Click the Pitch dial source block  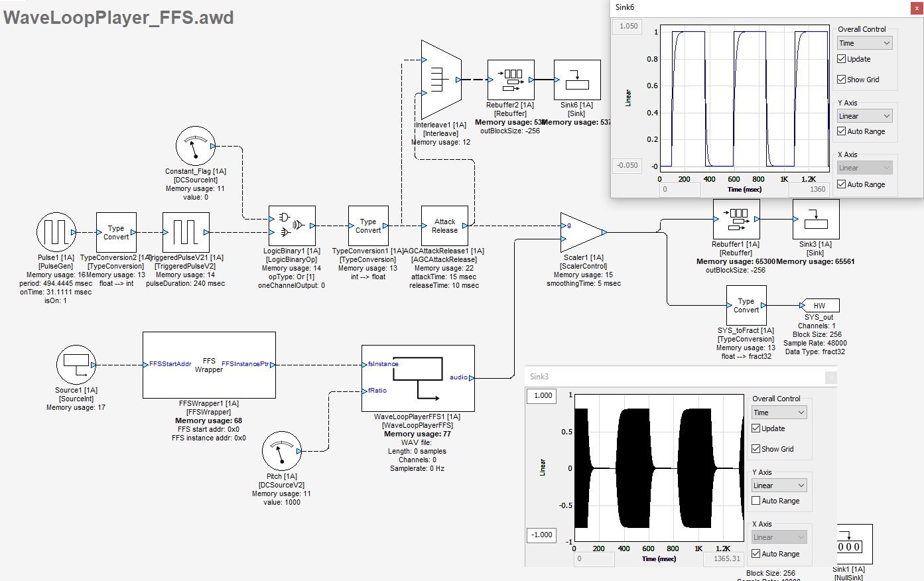[281, 451]
